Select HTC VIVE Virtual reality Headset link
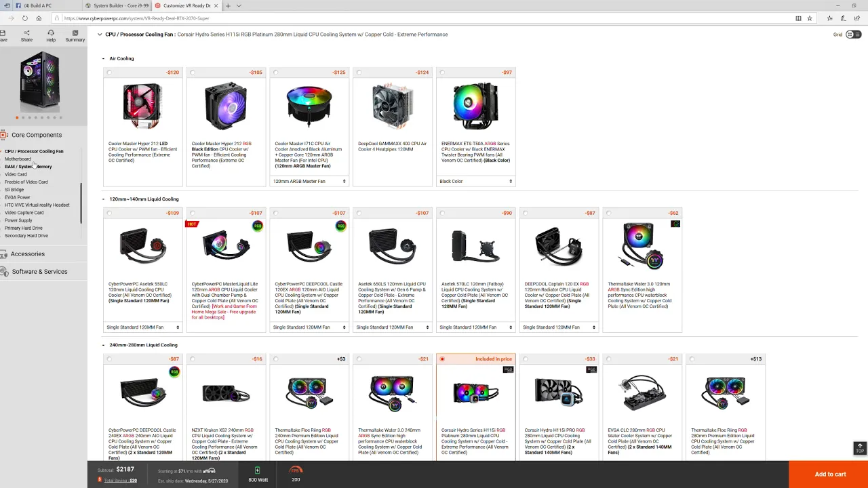The height and width of the screenshot is (488, 868). (37, 205)
